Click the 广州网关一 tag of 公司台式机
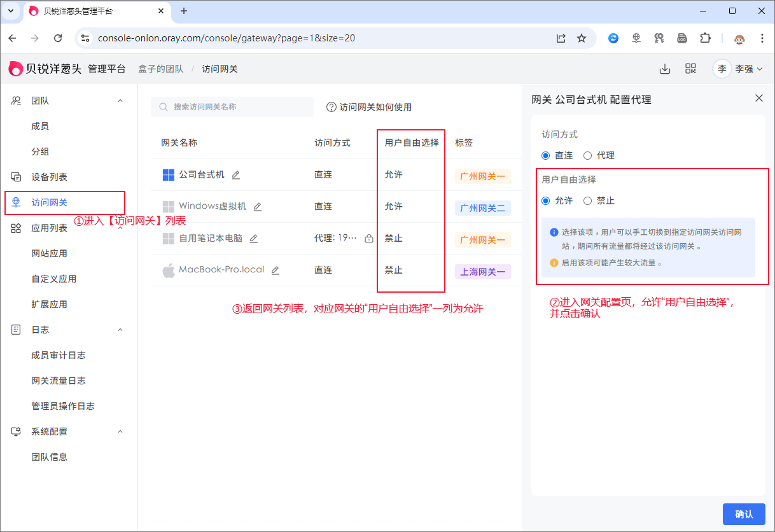775x532 pixels. pos(483,176)
